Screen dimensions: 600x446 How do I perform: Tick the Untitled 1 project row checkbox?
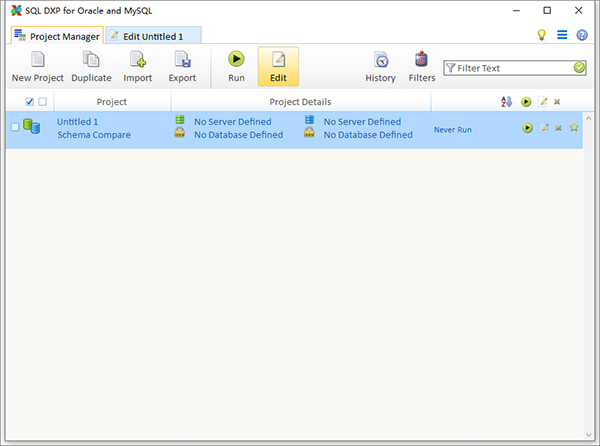point(14,128)
